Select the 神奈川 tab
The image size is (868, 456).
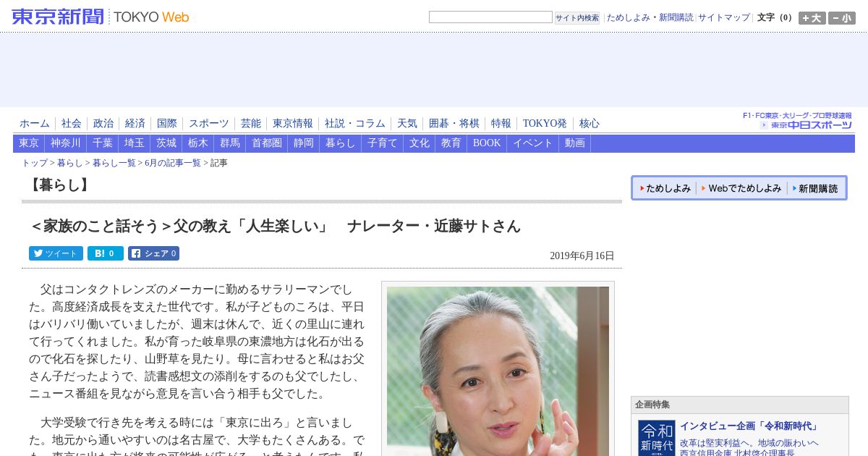coord(66,143)
